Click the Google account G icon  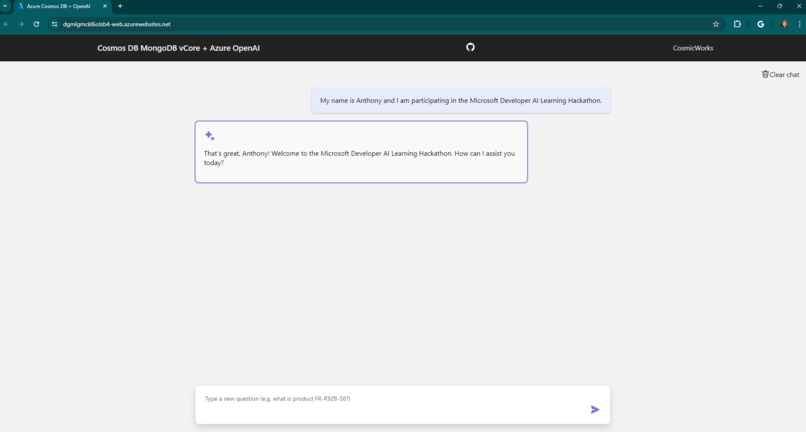(x=761, y=24)
